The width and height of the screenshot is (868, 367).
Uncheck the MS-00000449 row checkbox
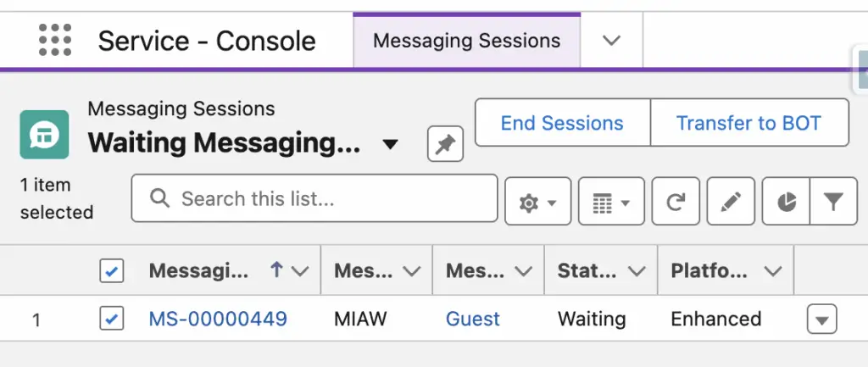111,319
